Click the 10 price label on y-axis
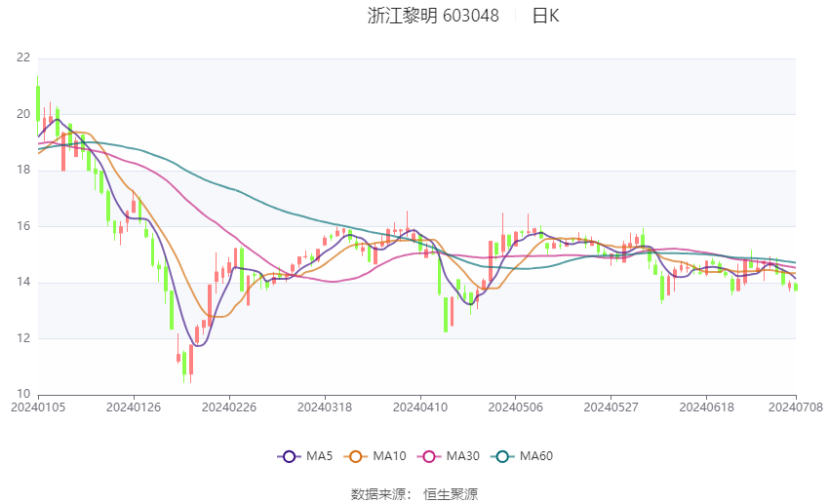The image size is (829, 504). 23,394
